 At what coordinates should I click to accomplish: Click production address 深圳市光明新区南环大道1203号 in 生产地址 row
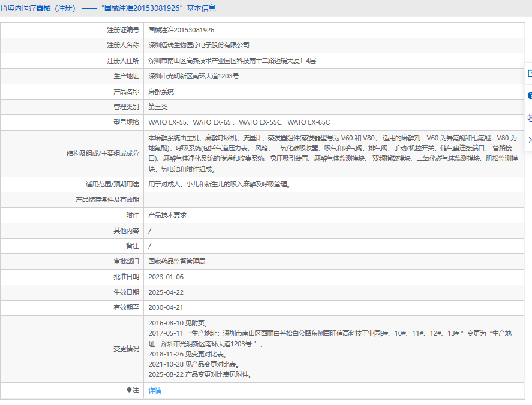(x=193, y=76)
